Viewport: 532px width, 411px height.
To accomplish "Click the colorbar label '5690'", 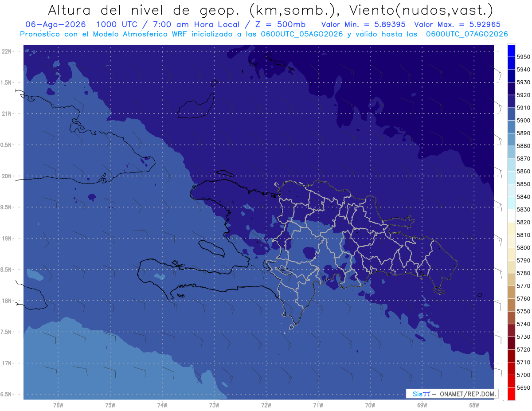I will point(523,388).
